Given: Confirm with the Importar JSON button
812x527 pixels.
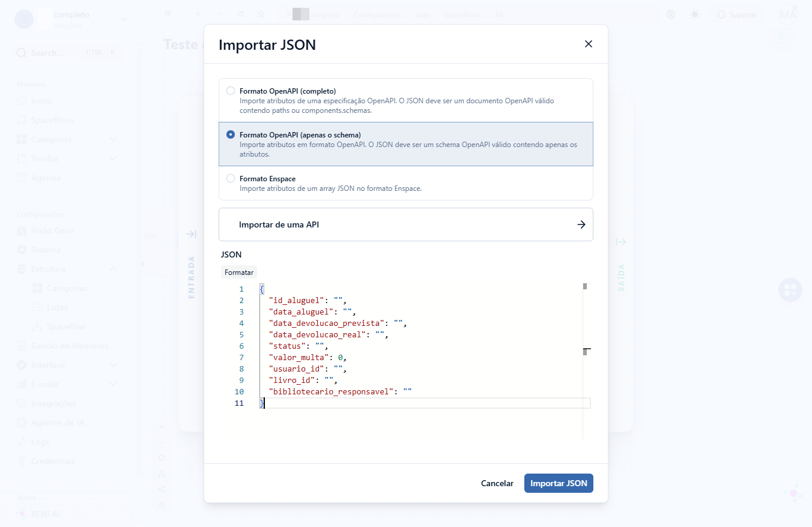Looking at the screenshot, I should click(559, 483).
